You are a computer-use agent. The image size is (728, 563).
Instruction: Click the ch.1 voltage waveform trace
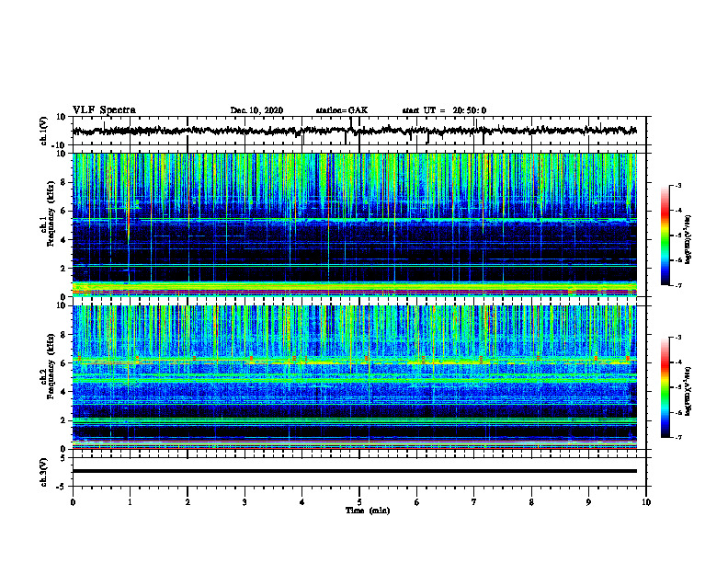point(355,131)
